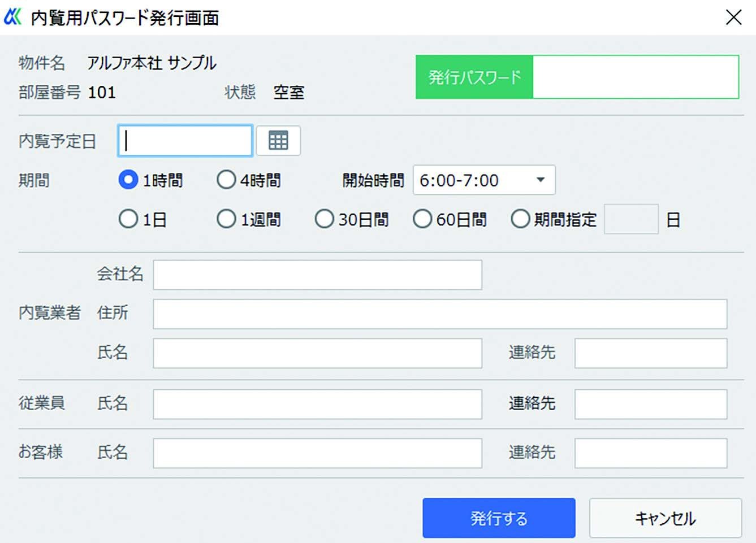Click the 会社名 input field
Screen dimensions: 756x543
[317, 275]
